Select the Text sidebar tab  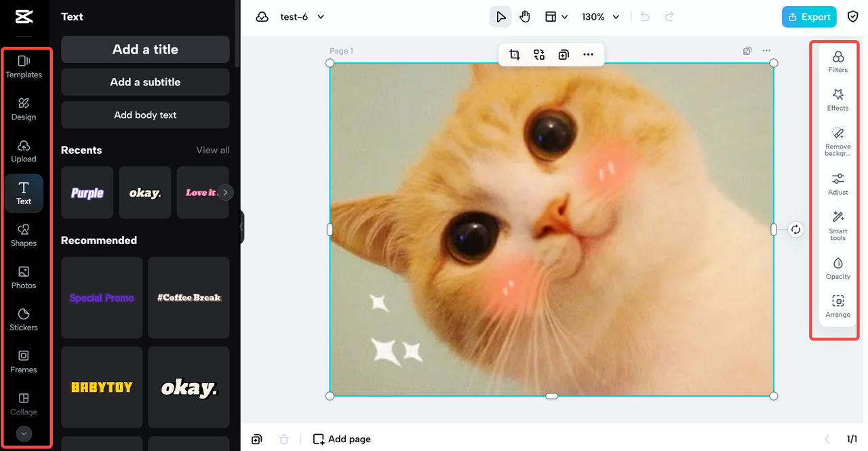[x=24, y=193]
